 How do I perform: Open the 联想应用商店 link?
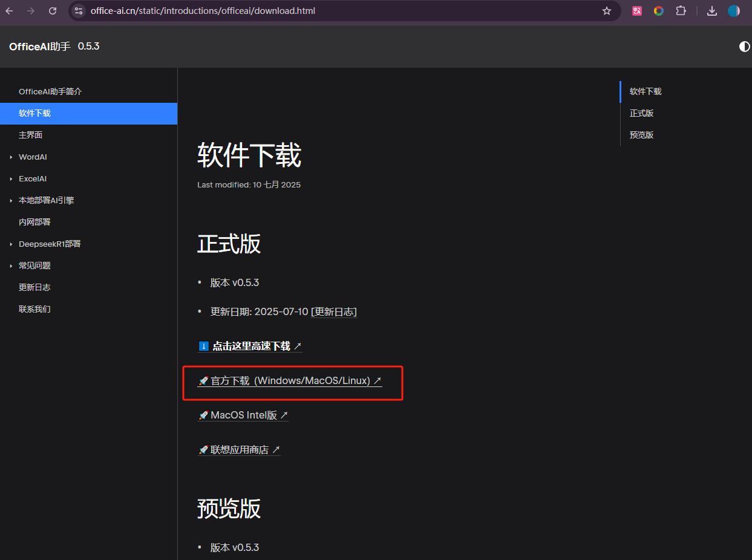tap(239, 449)
